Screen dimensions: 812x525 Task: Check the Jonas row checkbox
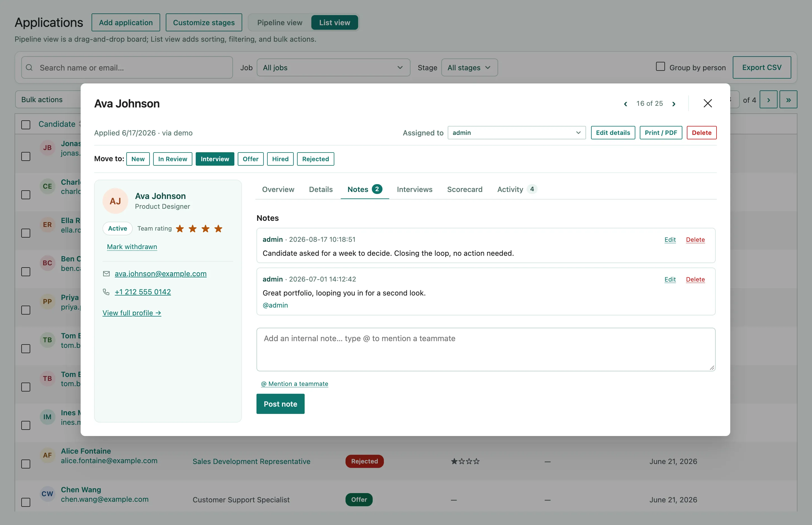click(26, 156)
